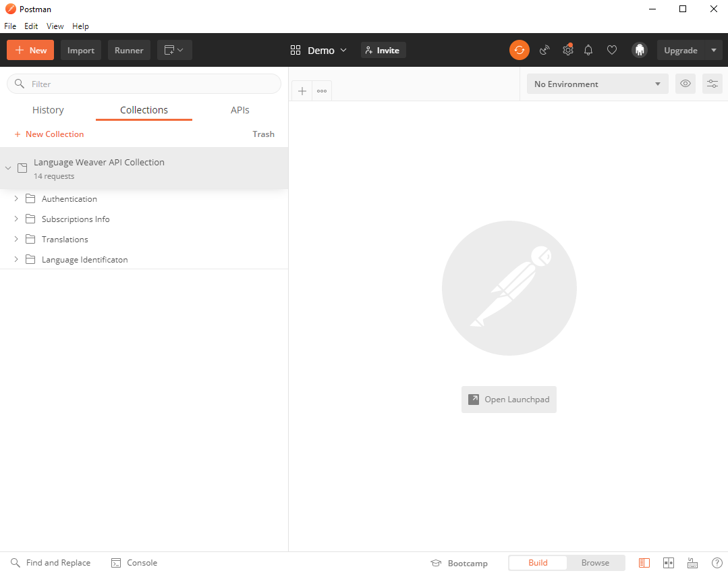Open the new window options button
Screen dimensions: 728x573
(x=175, y=50)
